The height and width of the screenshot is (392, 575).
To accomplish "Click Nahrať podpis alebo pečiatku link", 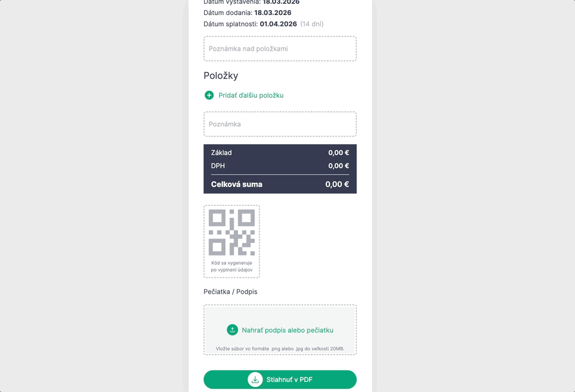I will 287,330.
